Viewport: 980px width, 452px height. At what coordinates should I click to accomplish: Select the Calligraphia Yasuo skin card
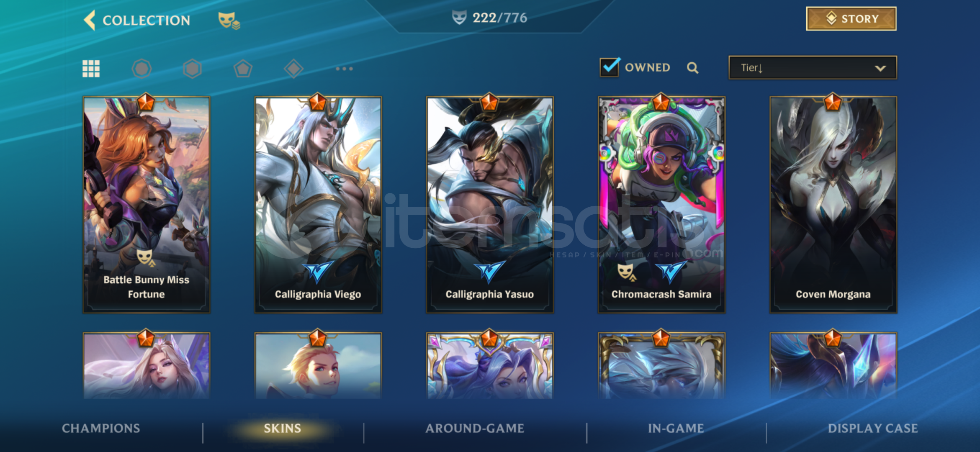pyautogui.click(x=490, y=205)
